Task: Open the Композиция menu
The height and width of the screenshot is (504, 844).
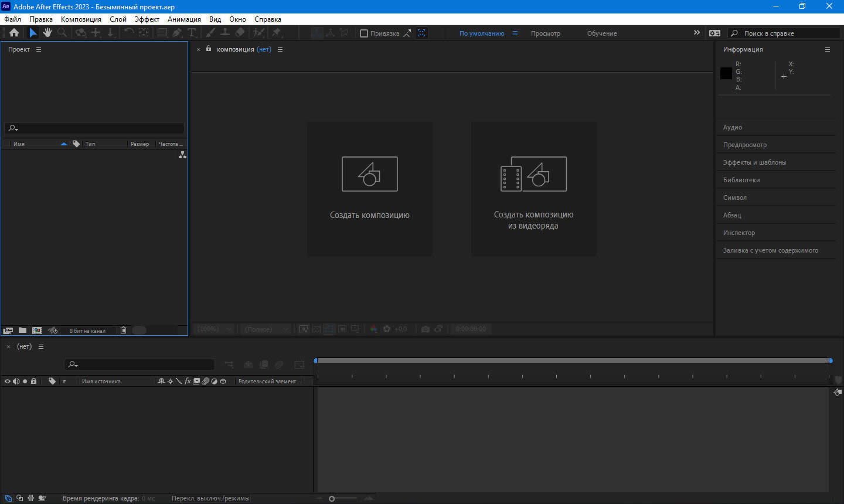Action: [x=81, y=19]
